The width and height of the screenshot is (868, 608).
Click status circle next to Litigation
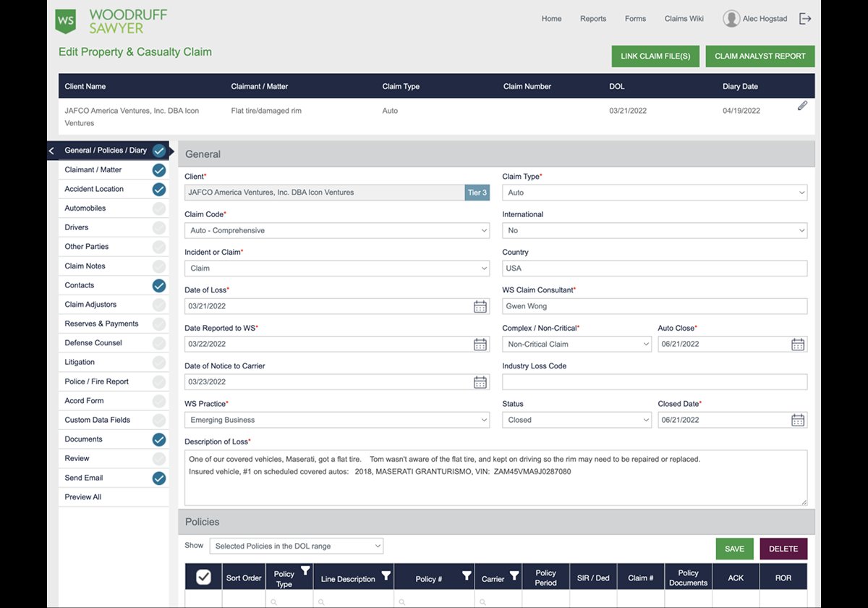pos(159,362)
